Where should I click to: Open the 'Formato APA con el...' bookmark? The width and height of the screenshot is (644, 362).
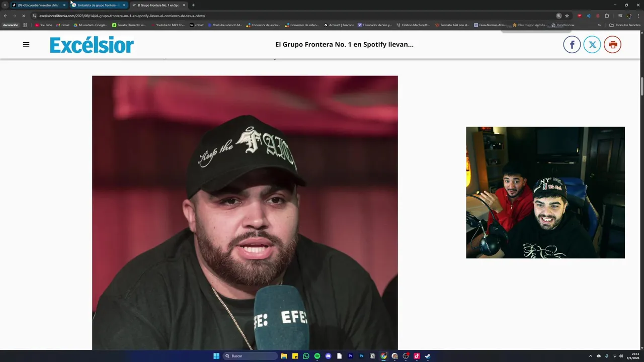452,25
